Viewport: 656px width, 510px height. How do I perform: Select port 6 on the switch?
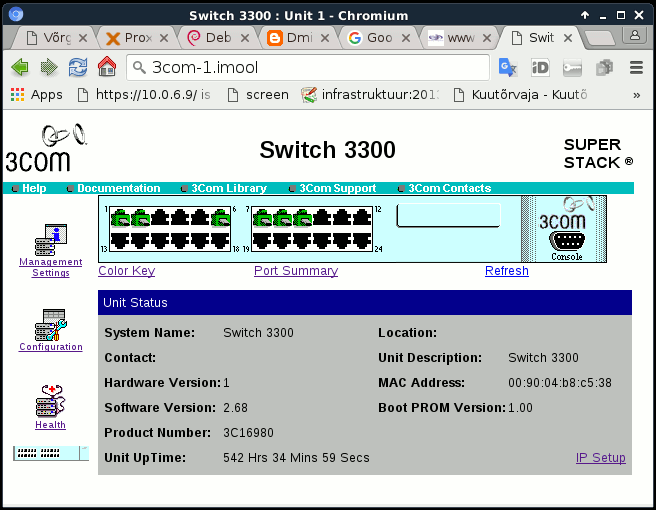[220, 218]
